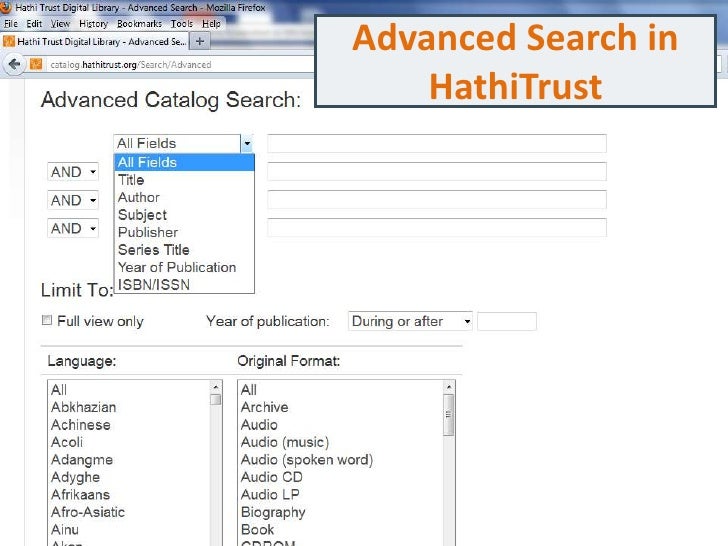This screenshot has height=546, width=728.
Task: Click the second search term input field
Action: tap(437, 171)
